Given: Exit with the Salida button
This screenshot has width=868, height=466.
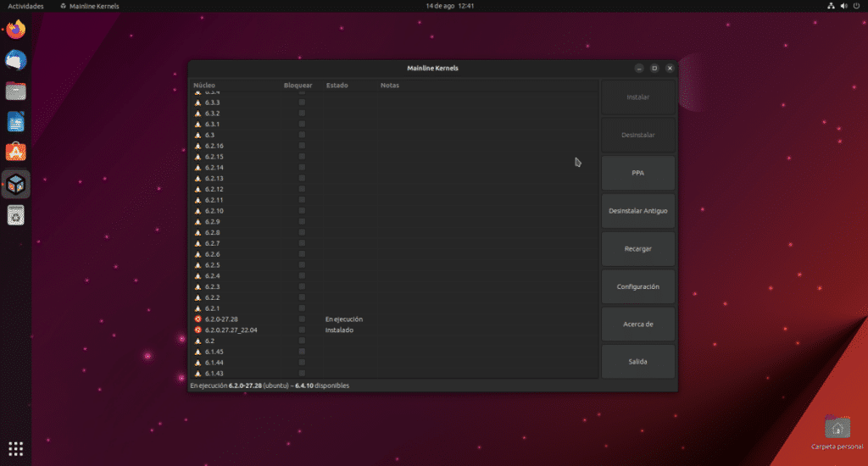Looking at the screenshot, I should (637, 362).
